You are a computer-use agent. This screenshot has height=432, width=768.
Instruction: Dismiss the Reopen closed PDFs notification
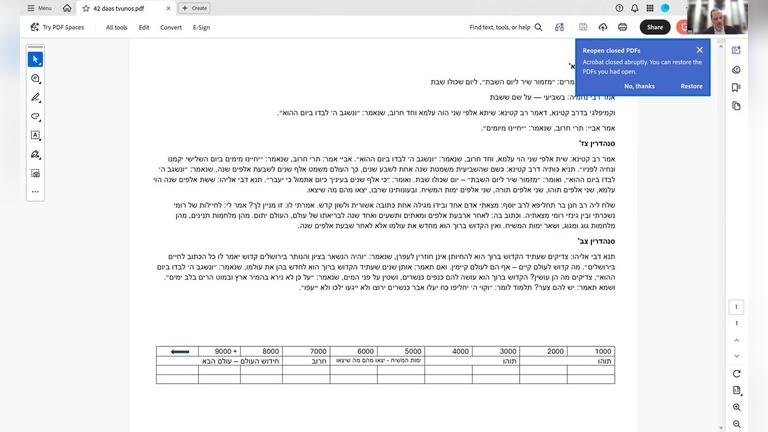(699, 50)
